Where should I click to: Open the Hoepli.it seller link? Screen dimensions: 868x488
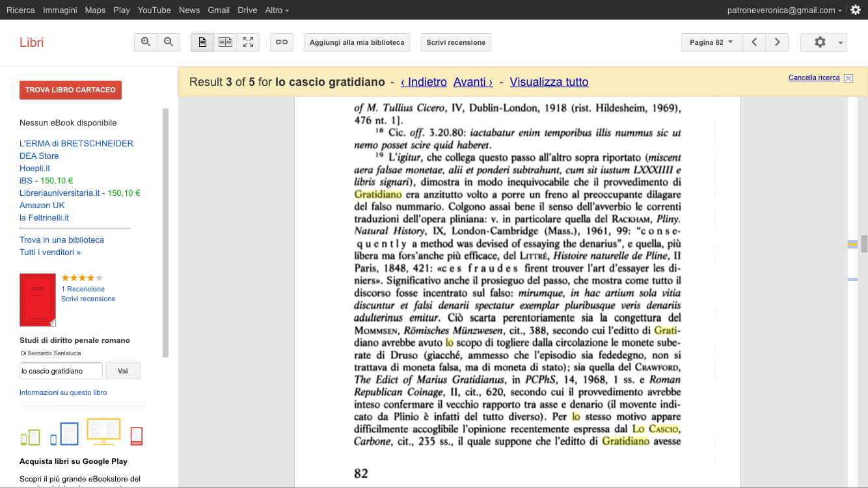click(34, 168)
